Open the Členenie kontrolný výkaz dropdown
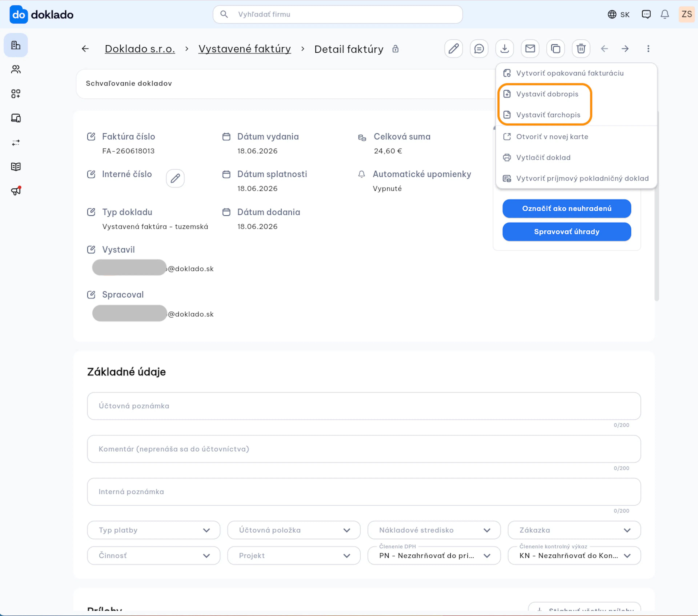The width and height of the screenshot is (698, 616). 574,555
